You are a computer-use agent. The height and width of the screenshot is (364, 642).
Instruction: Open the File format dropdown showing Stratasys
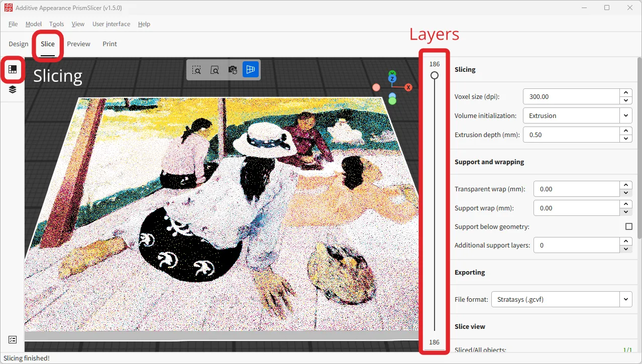point(625,299)
